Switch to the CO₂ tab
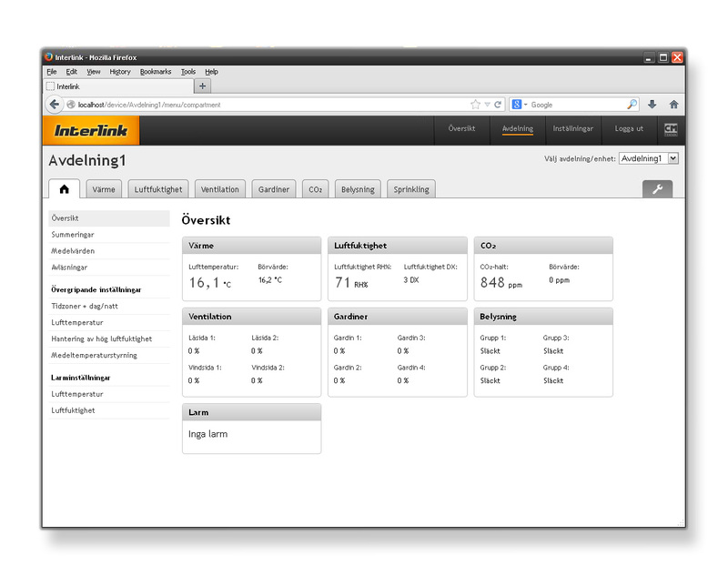 (315, 189)
